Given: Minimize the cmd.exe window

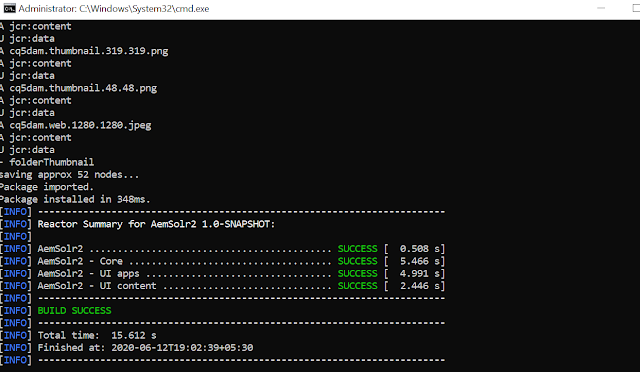Looking at the screenshot, I should pos(601,8).
